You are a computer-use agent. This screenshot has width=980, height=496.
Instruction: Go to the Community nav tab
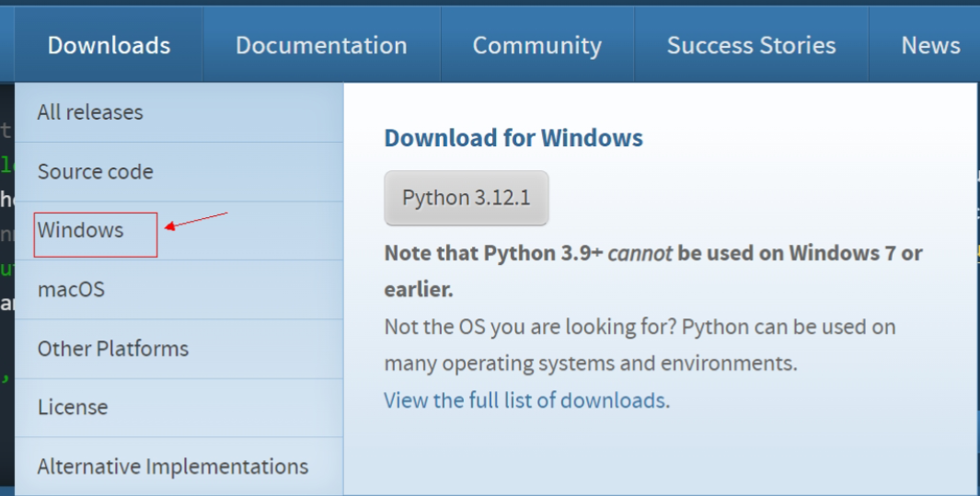pos(536,45)
